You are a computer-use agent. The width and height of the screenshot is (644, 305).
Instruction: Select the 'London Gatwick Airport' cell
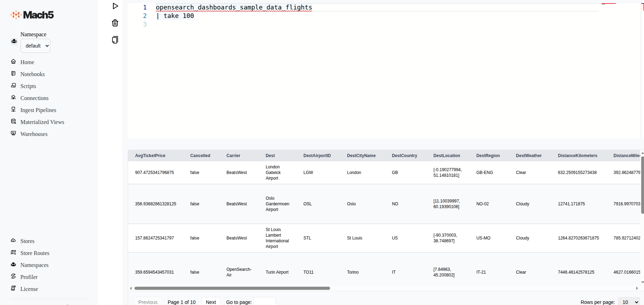(273, 173)
